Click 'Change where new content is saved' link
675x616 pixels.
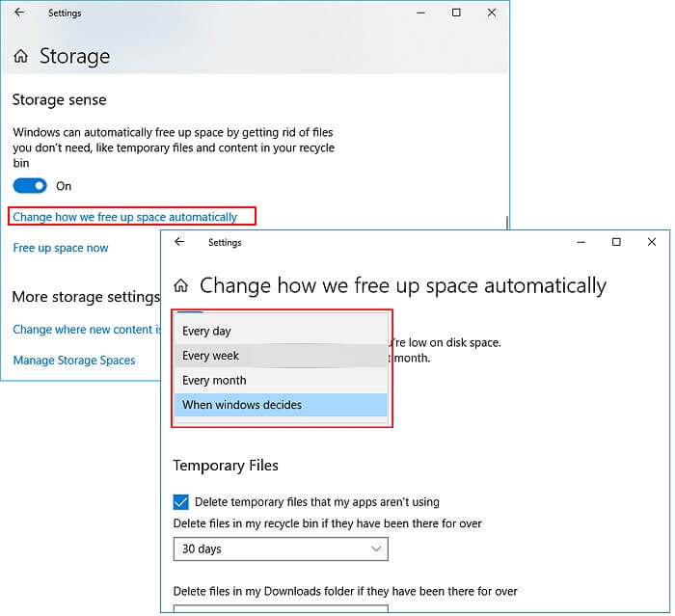click(87, 330)
